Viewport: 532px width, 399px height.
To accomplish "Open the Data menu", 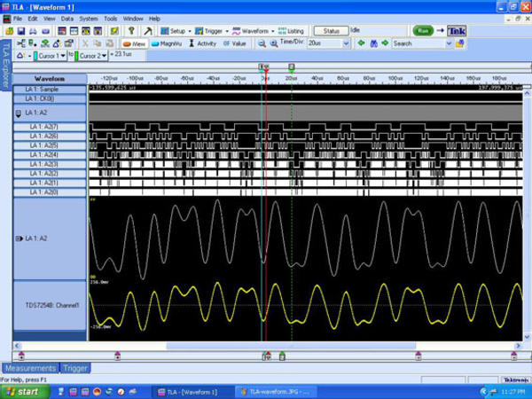I will 67,18.
